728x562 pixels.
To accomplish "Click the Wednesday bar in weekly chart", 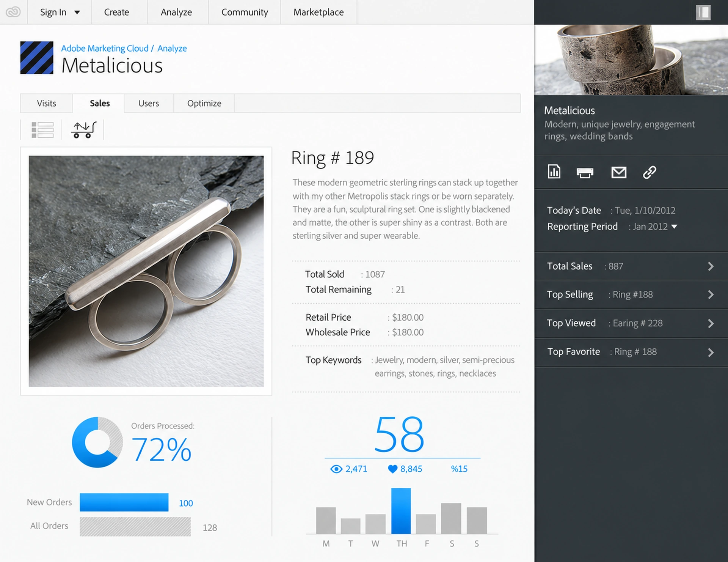I will pyautogui.click(x=375, y=524).
